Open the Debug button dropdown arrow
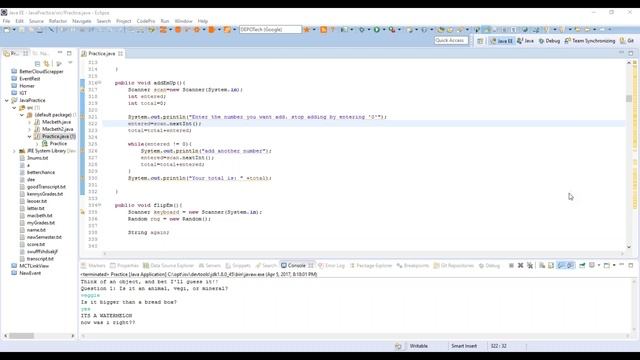Image resolution: width=640 pixels, height=360 pixels. (x=369, y=29)
